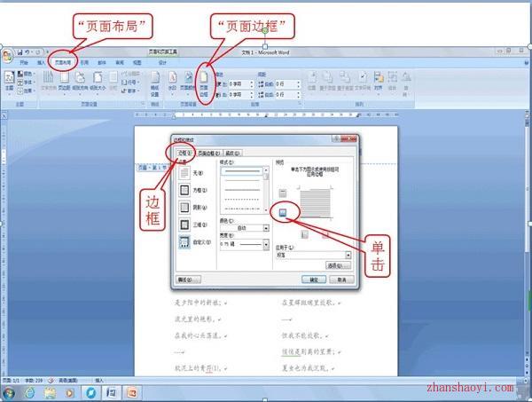Click the 确定 OK button
This screenshot has width=532, height=402.
point(314,280)
